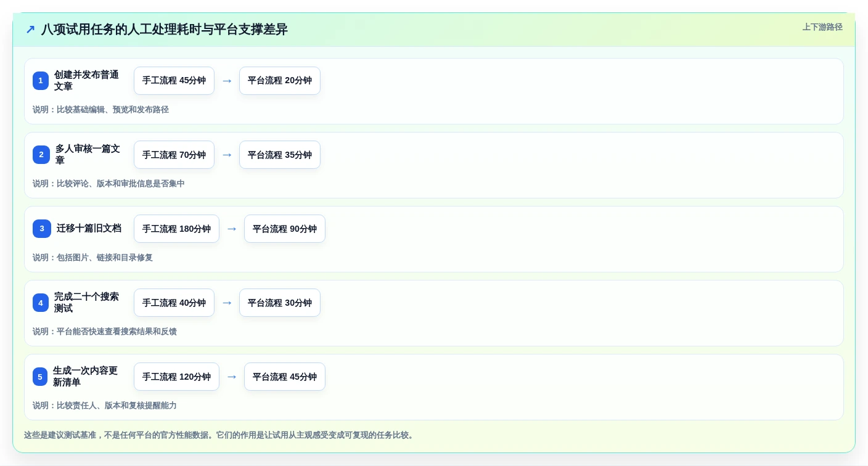Select the 平台流程 35分钟 chip
868x466 pixels.
pos(280,155)
